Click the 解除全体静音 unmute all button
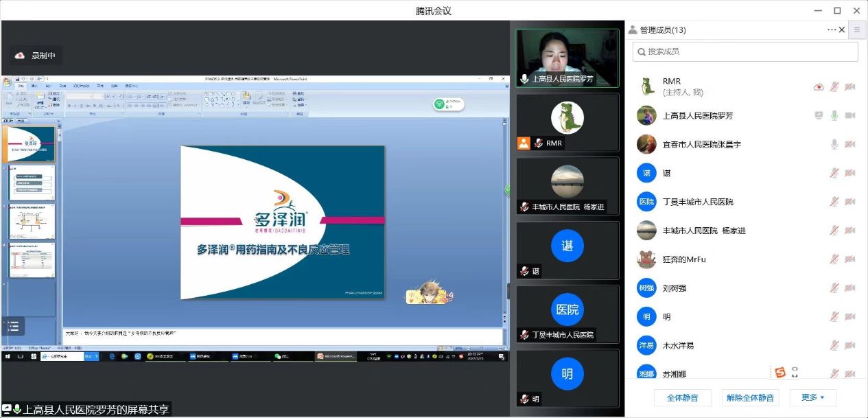868x418 pixels. (750, 397)
